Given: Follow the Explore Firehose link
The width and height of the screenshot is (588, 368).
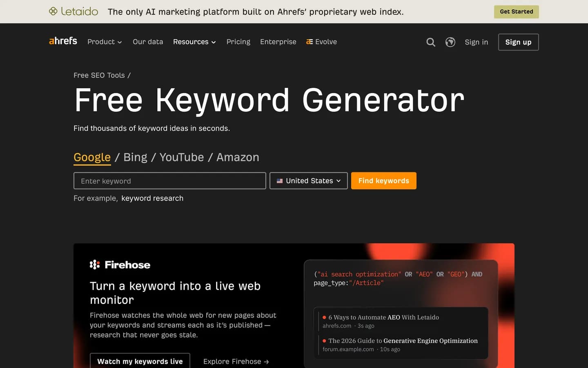Looking at the screenshot, I should pyautogui.click(x=236, y=361).
